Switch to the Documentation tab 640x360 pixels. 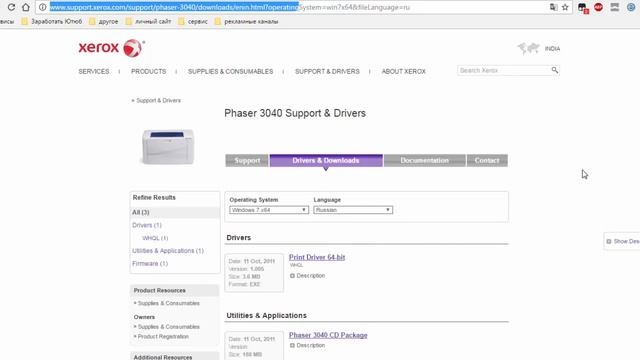coord(424,160)
